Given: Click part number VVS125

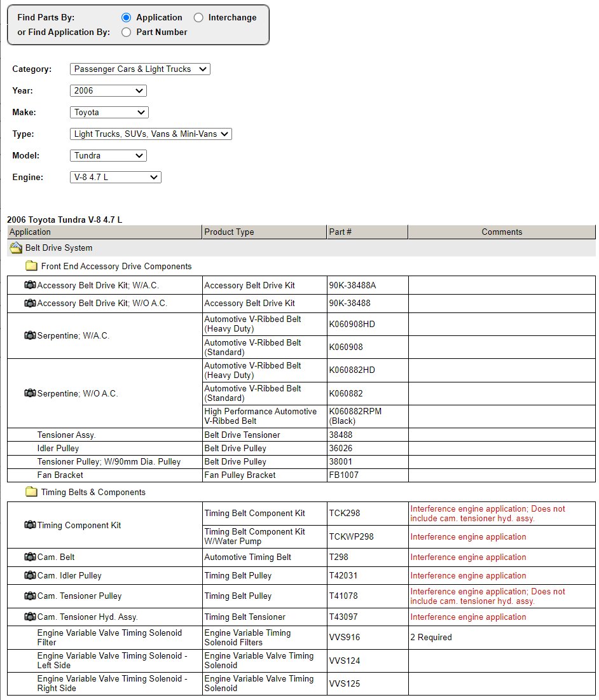Looking at the screenshot, I should [x=344, y=683].
